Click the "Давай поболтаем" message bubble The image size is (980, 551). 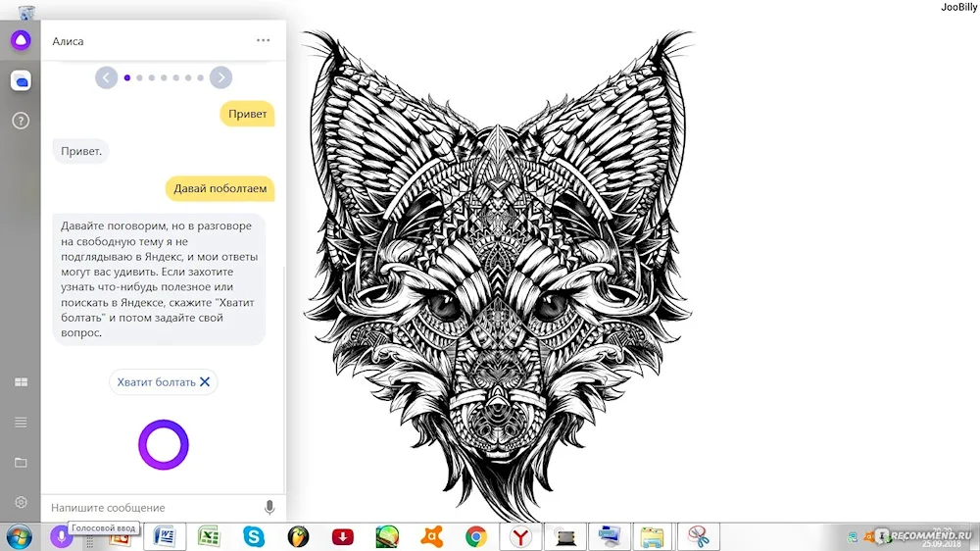[x=220, y=188]
